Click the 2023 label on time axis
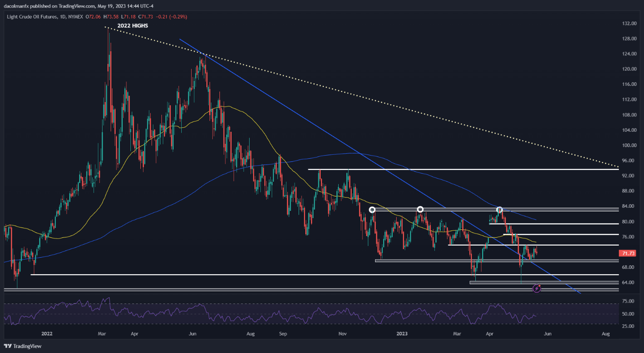 [x=401, y=334]
